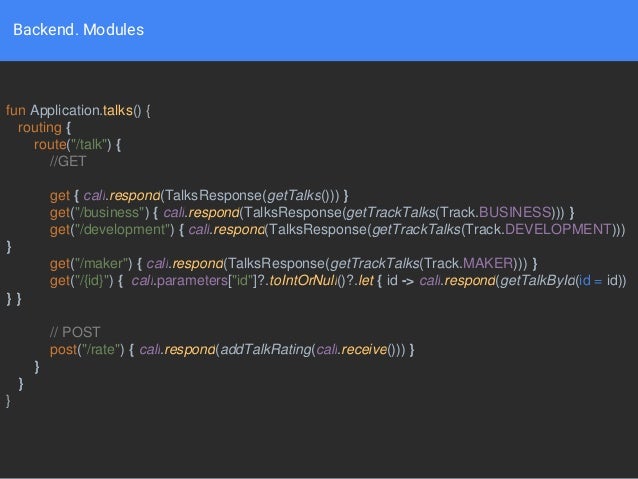Click the get("/maker") route line
This screenshot has height=479, width=638.
pos(293,264)
